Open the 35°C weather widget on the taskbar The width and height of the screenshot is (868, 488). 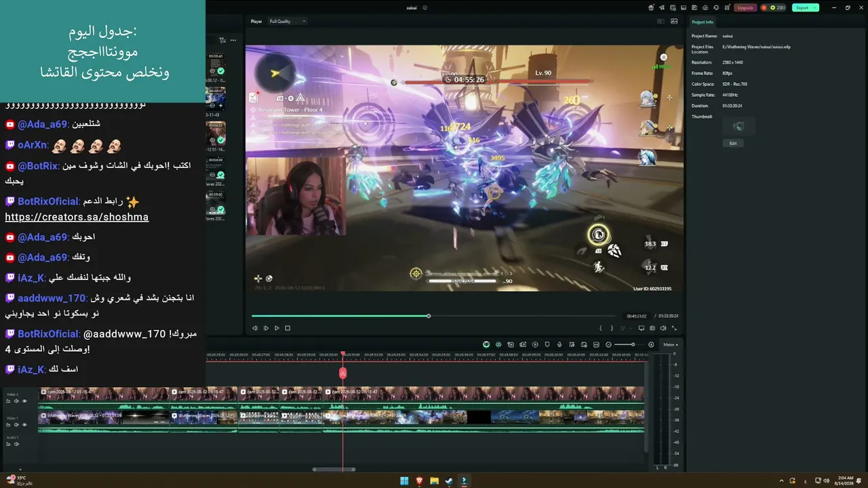18,481
